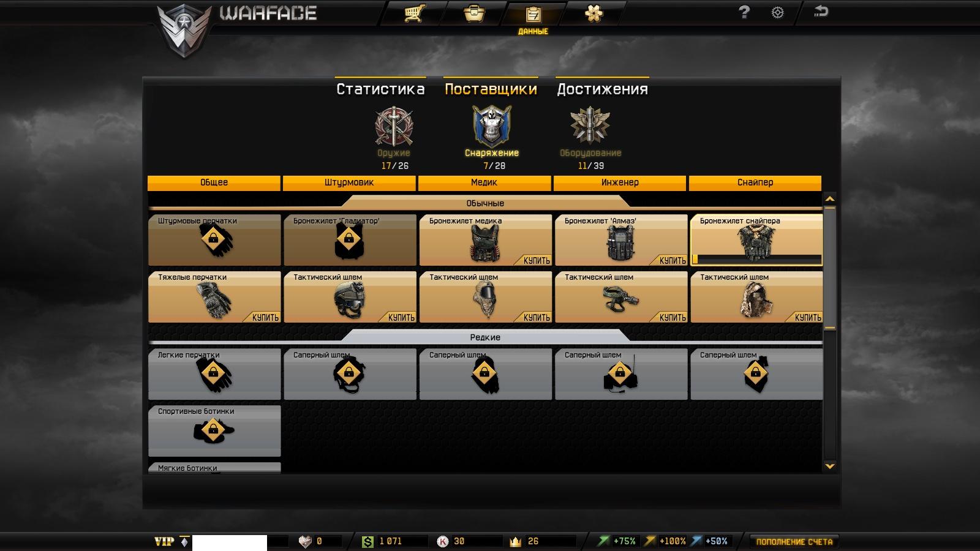Select locked Спортивные ботинки item

(214, 431)
